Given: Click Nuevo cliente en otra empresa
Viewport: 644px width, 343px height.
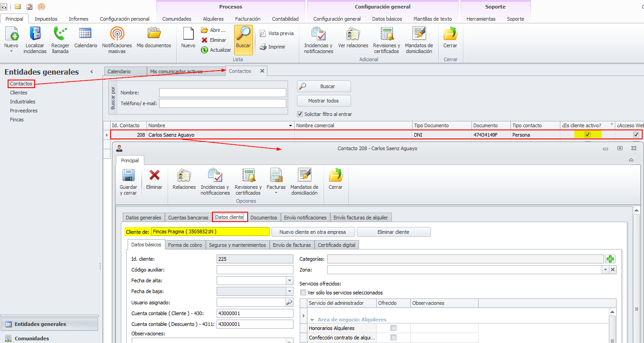Looking at the screenshot, I should pyautogui.click(x=313, y=232).
